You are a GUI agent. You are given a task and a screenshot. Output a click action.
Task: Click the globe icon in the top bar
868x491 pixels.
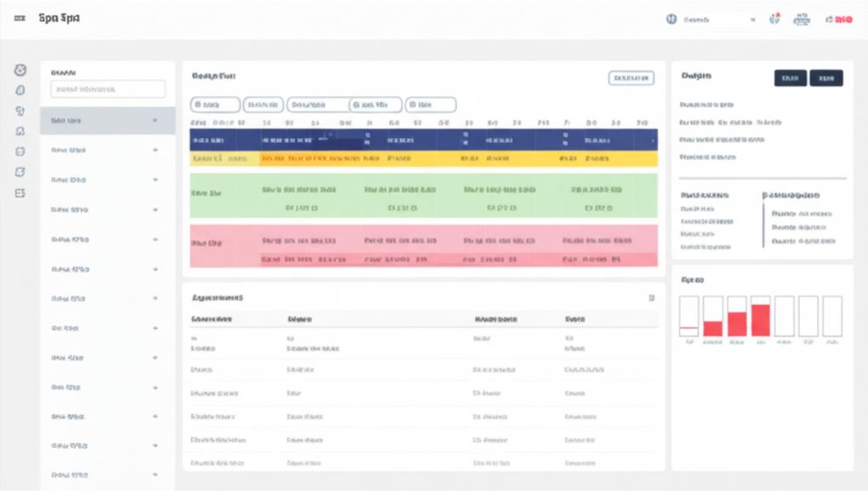672,19
